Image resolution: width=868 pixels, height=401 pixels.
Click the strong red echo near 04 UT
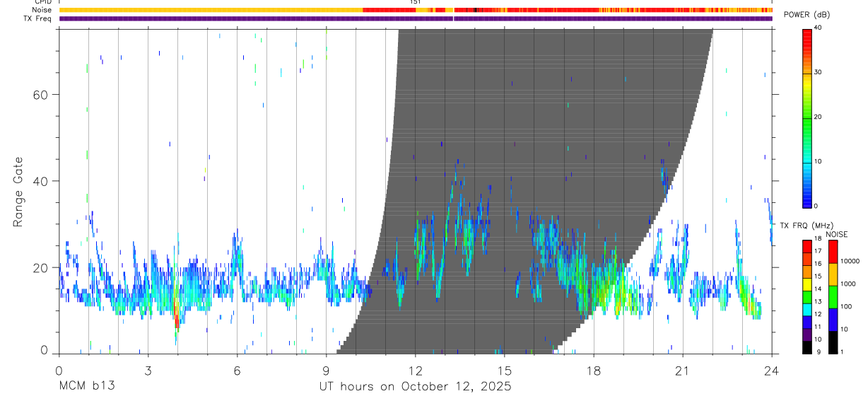click(x=177, y=316)
